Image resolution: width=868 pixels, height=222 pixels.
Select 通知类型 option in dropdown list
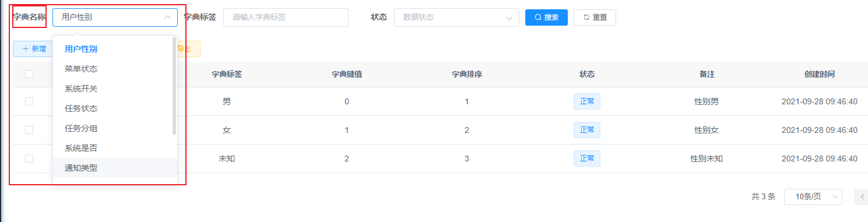[x=115, y=168]
